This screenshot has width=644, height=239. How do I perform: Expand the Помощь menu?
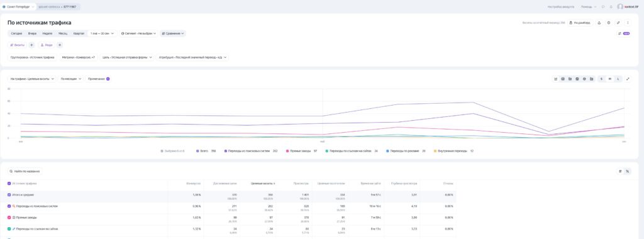(589, 6)
